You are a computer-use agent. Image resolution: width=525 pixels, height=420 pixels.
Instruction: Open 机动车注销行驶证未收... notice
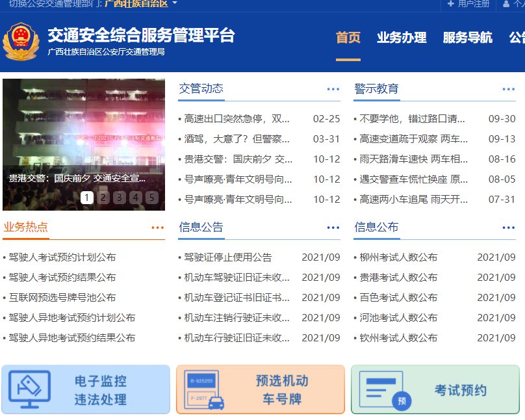click(x=237, y=317)
